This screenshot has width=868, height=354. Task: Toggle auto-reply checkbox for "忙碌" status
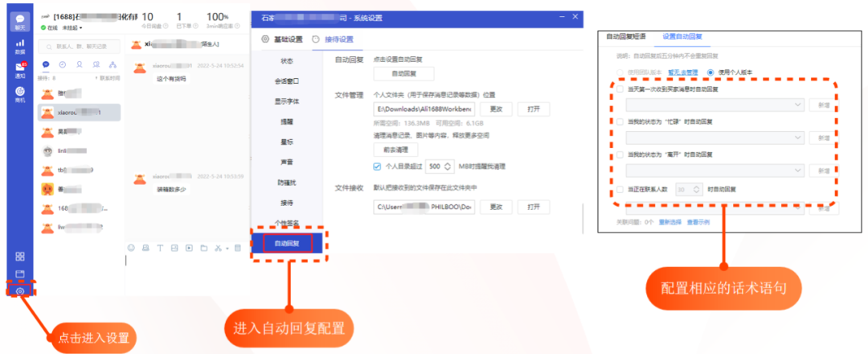tap(620, 121)
